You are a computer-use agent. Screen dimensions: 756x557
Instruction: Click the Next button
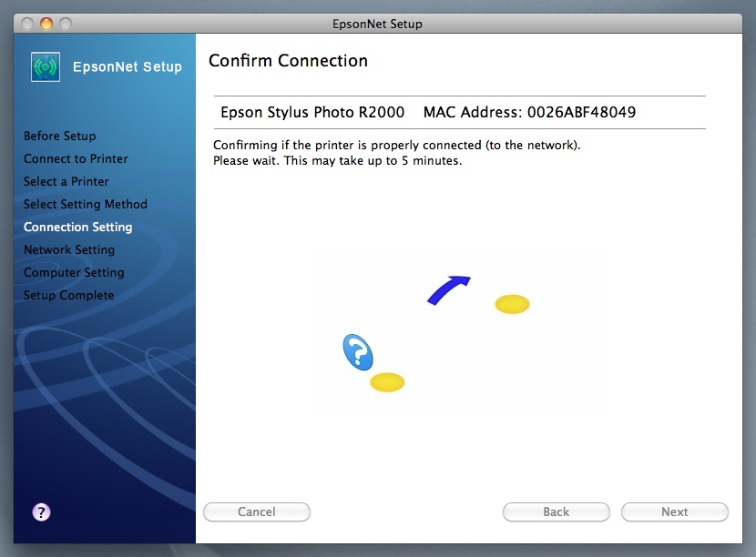[674, 511]
